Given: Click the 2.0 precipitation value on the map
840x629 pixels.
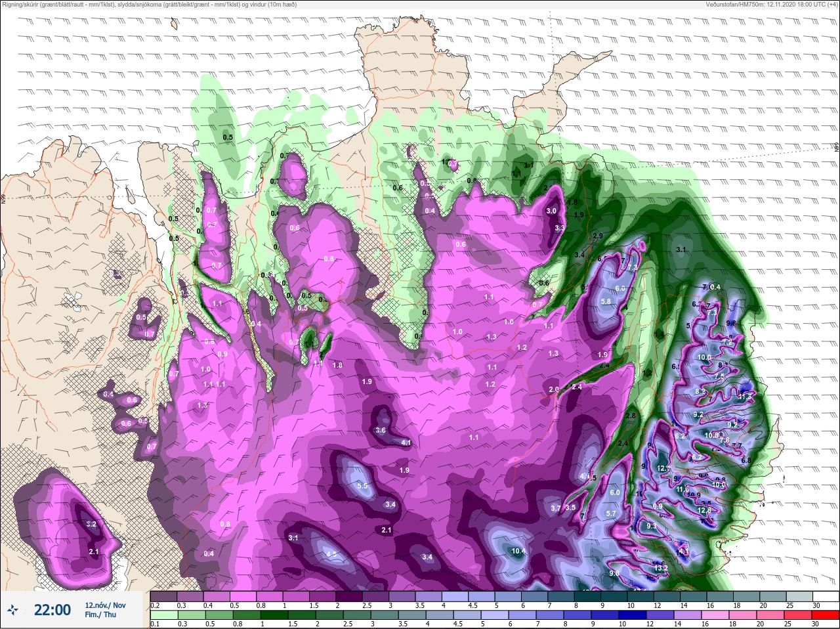Looking at the screenshot, I should coord(553,389).
